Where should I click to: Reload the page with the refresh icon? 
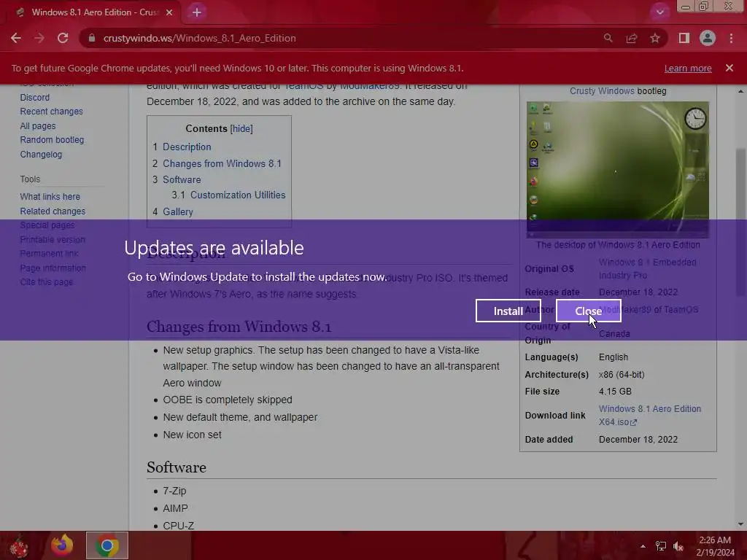tap(63, 38)
